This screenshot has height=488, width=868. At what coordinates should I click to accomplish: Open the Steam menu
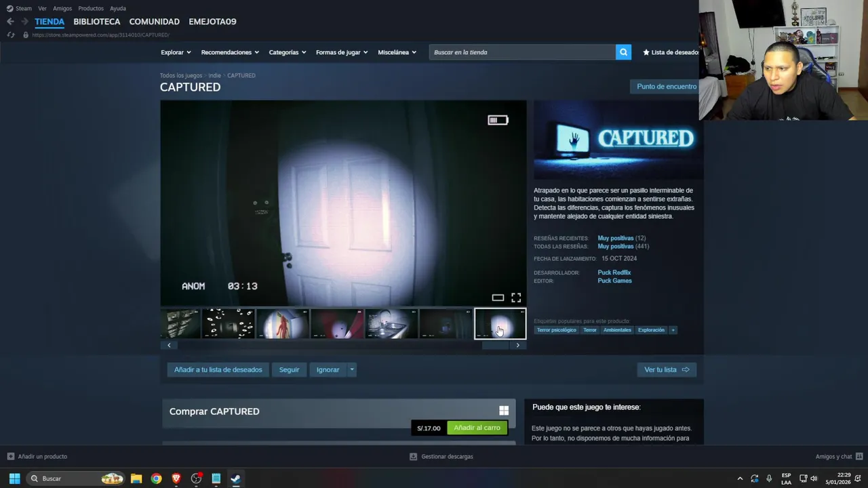(20, 8)
